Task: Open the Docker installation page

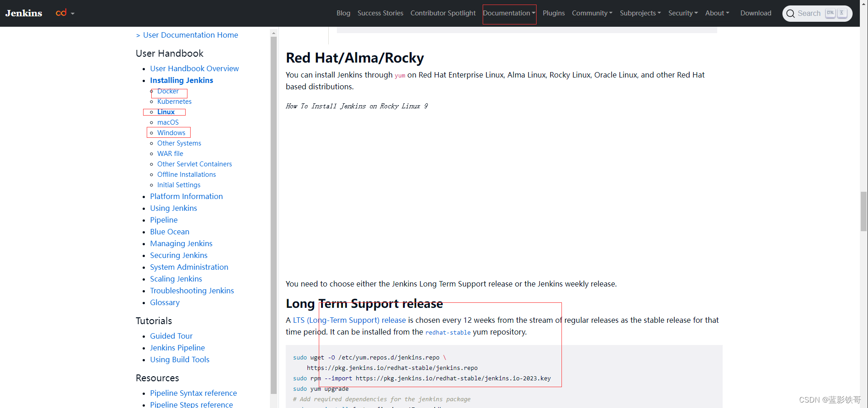Action: pos(168,91)
